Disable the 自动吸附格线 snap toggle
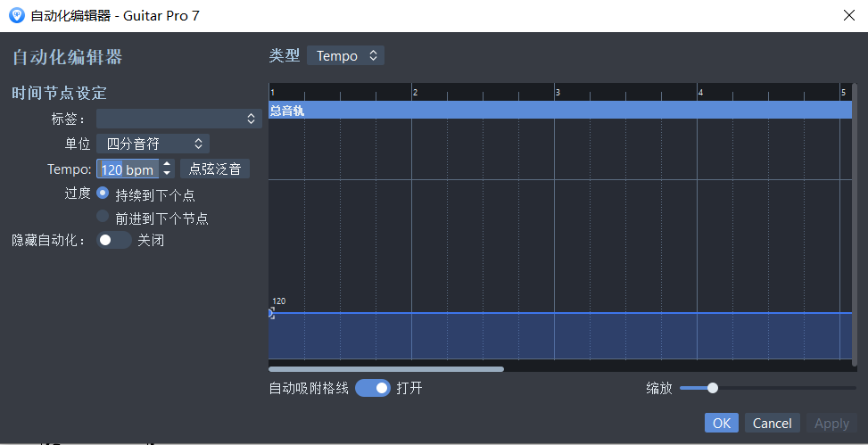 (373, 388)
